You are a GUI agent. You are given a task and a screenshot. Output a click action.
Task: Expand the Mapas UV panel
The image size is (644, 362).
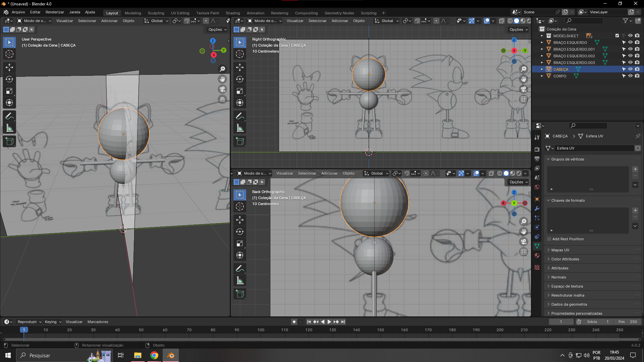(560, 250)
